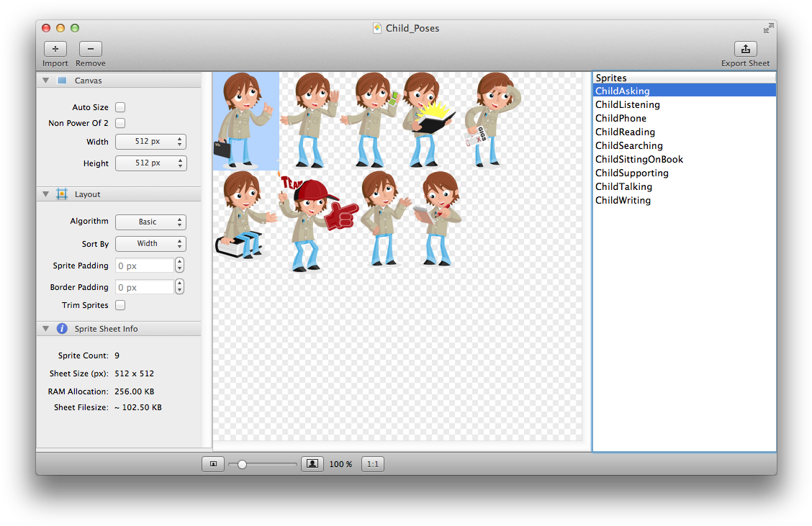812x526 pixels.
Task: Open the Sort By dropdown
Action: coord(150,244)
